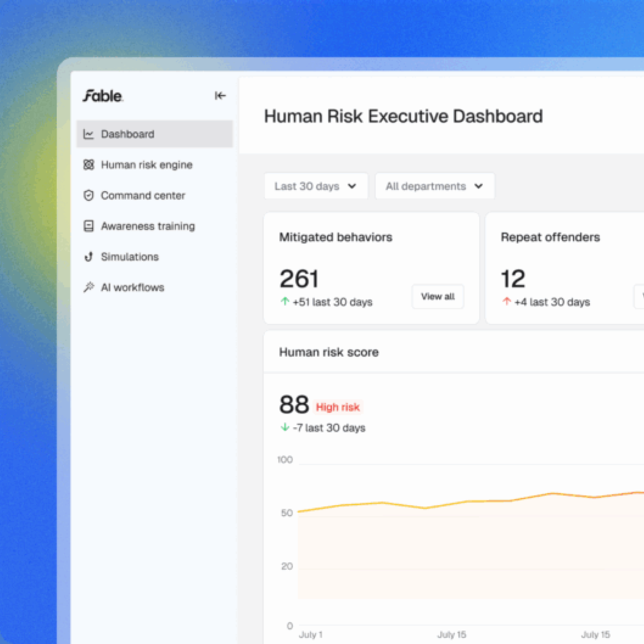This screenshot has width=644, height=644.
Task: Click the Repeat offenders card title
Action: pos(550,237)
